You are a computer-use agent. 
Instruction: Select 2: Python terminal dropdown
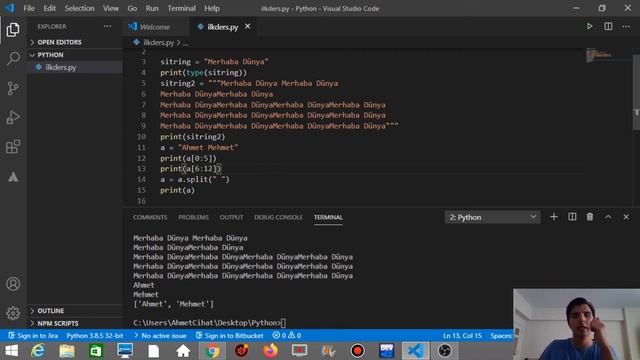pyautogui.click(x=492, y=218)
